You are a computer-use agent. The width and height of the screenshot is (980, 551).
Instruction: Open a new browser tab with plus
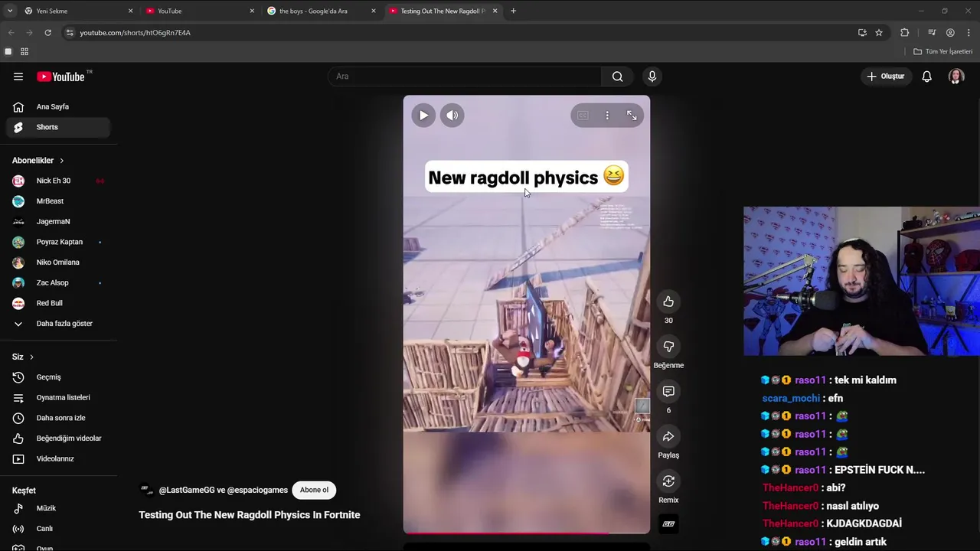tap(513, 11)
